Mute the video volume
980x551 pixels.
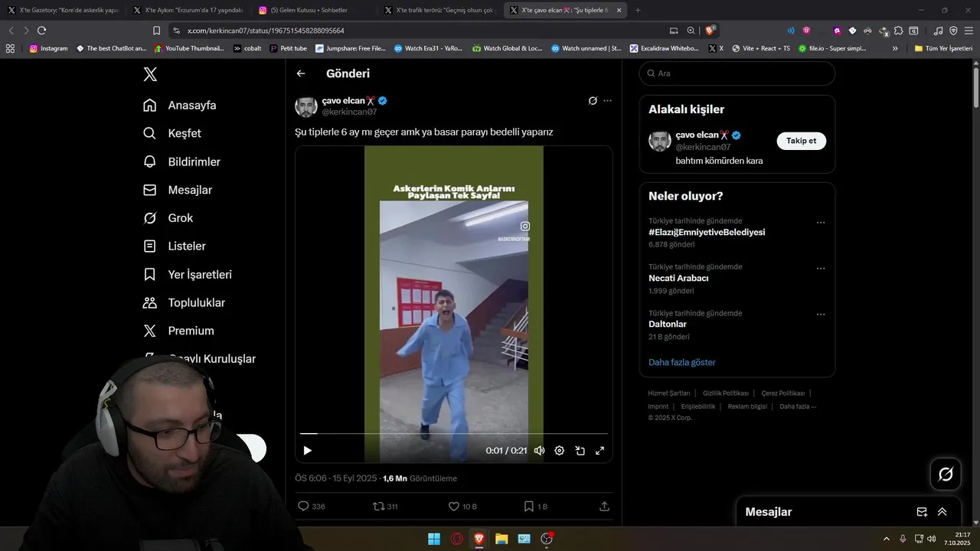click(539, 451)
